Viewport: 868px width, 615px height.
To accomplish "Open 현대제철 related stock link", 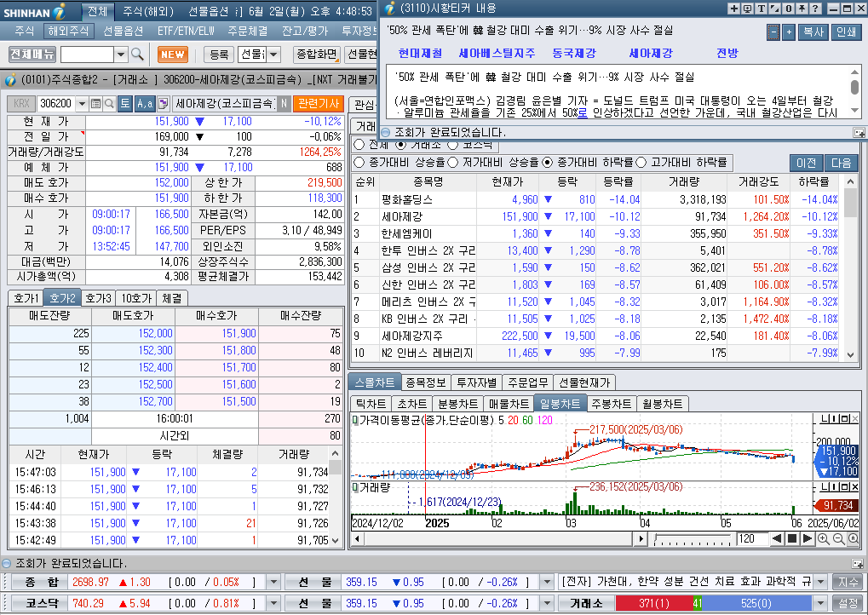I will click(420, 53).
